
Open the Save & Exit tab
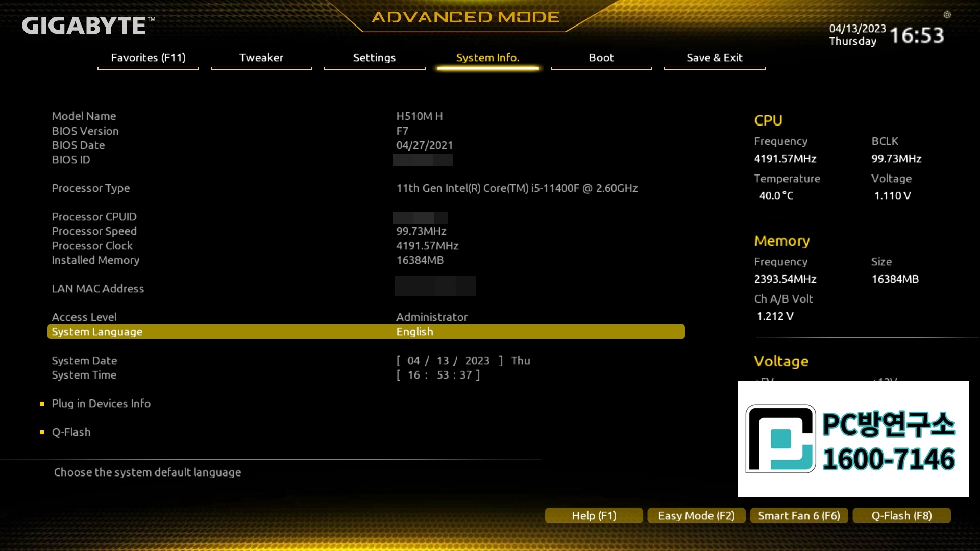tap(714, 58)
